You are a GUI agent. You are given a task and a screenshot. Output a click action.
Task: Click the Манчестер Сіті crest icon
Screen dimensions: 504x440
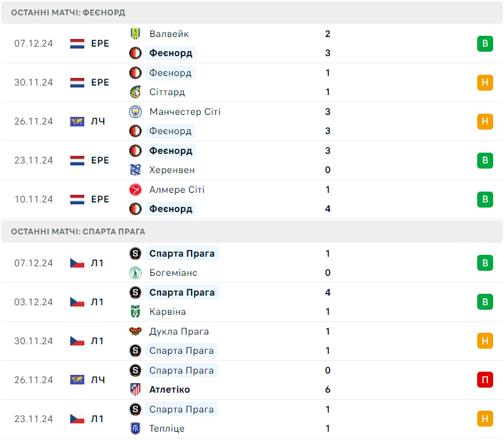tap(135, 112)
